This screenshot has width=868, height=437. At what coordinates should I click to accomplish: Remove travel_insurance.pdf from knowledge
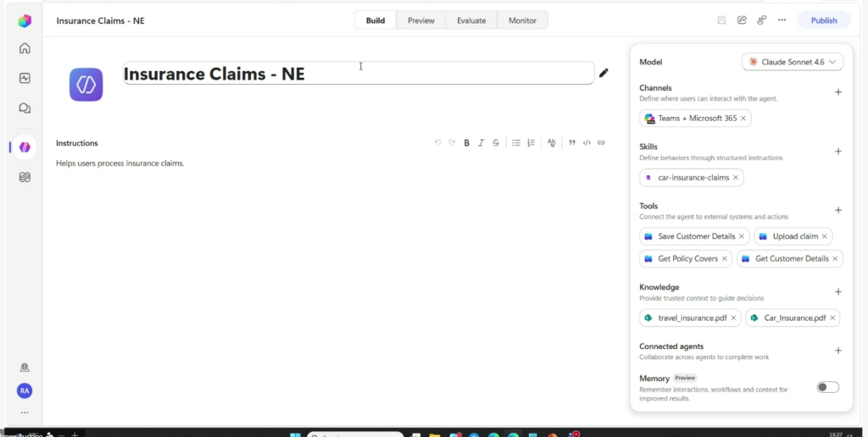(x=733, y=318)
